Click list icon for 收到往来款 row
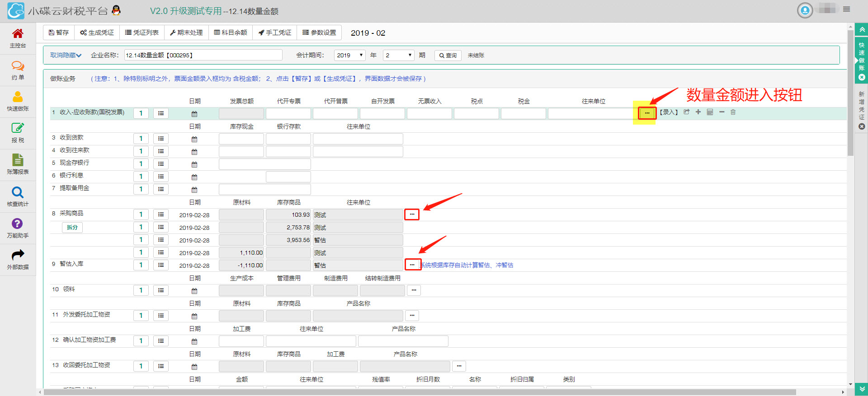This screenshot has width=868, height=396. click(161, 151)
